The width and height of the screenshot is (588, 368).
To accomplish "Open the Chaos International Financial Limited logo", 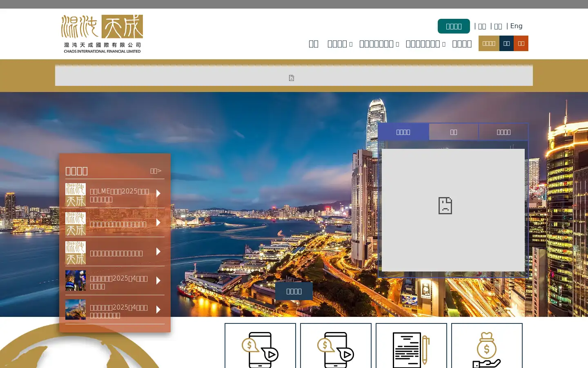I will (102, 34).
